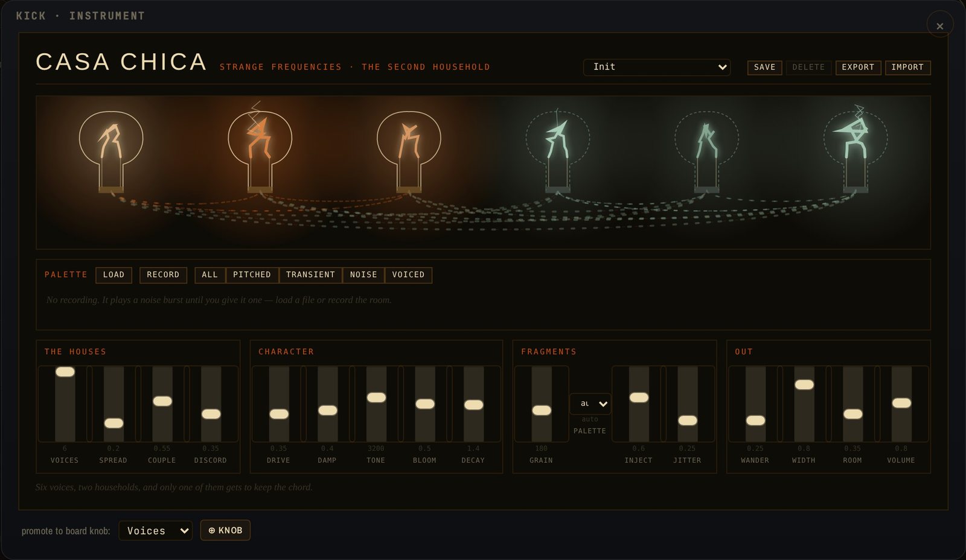The image size is (966, 560).
Task: Click the RECORD button in Palette
Action: click(163, 275)
